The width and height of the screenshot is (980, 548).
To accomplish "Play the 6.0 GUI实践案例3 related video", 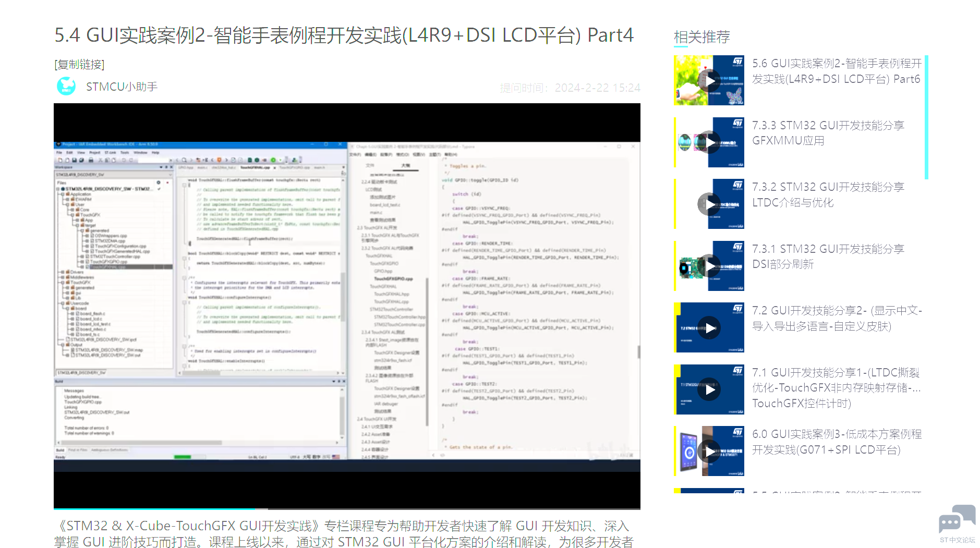I will click(x=709, y=451).
